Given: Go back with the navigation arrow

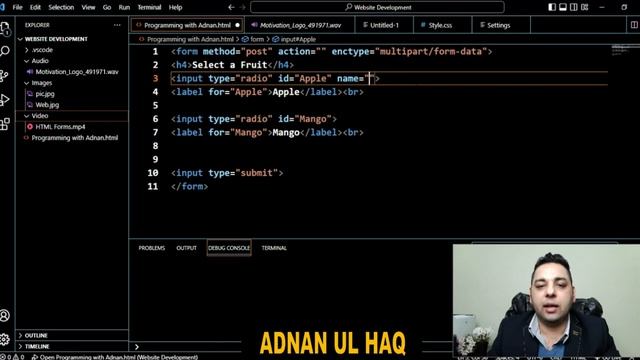Looking at the screenshot, I should [x=231, y=7].
